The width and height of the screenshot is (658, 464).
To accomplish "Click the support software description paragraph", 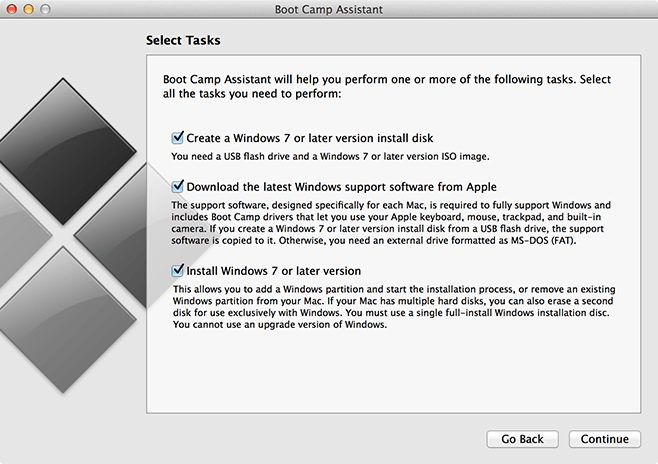I will [x=391, y=223].
